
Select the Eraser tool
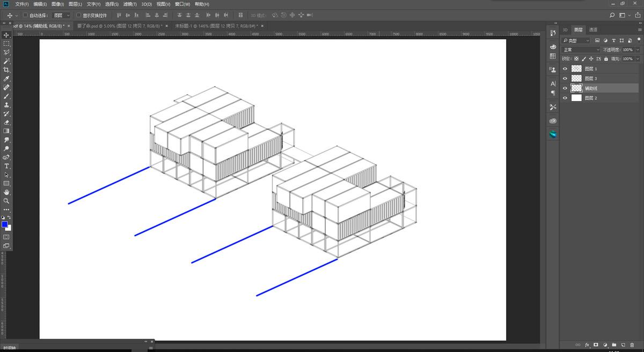coord(6,122)
